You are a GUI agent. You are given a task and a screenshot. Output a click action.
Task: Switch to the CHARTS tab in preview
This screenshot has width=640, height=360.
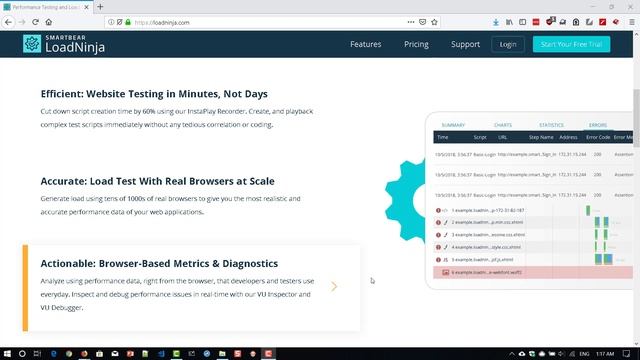tap(503, 125)
